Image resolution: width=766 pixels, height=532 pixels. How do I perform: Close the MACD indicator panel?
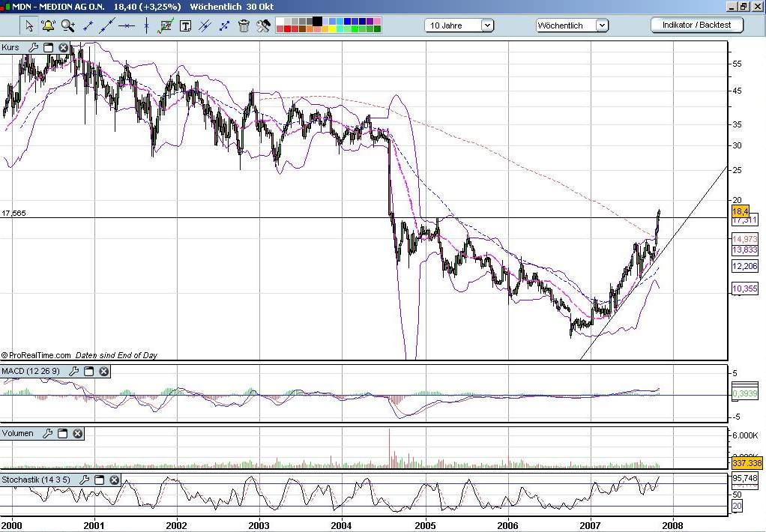point(103,372)
